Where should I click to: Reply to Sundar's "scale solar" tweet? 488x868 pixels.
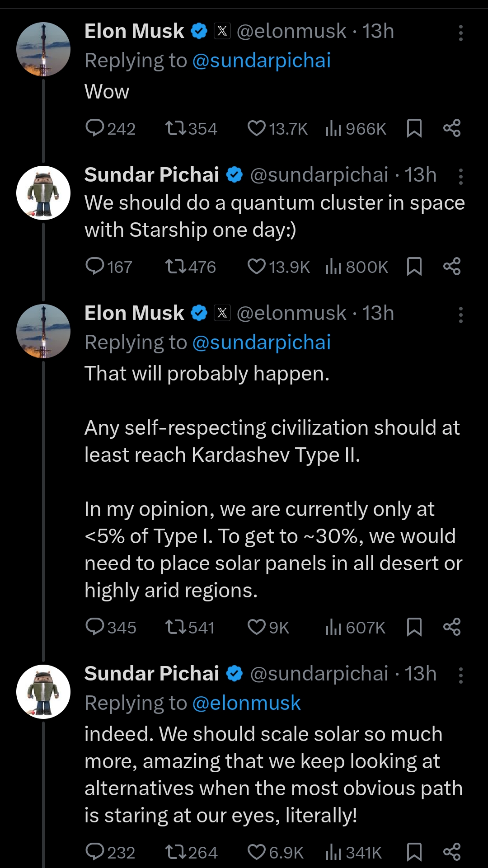pos(95,852)
